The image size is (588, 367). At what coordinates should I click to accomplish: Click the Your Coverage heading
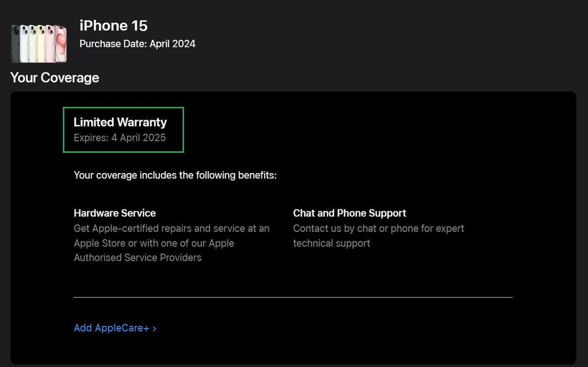[x=55, y=78]
